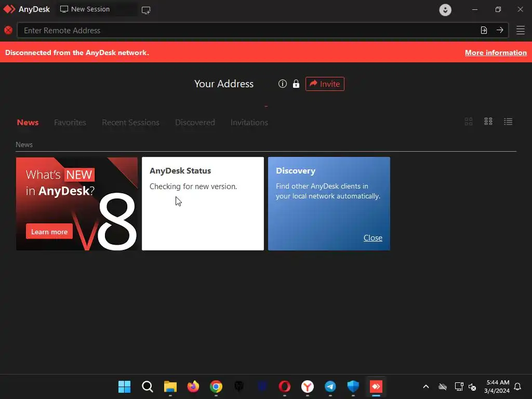Click the AnyDesk Status card
Viewport: 532px width, 399px height.
click(203, 204)
